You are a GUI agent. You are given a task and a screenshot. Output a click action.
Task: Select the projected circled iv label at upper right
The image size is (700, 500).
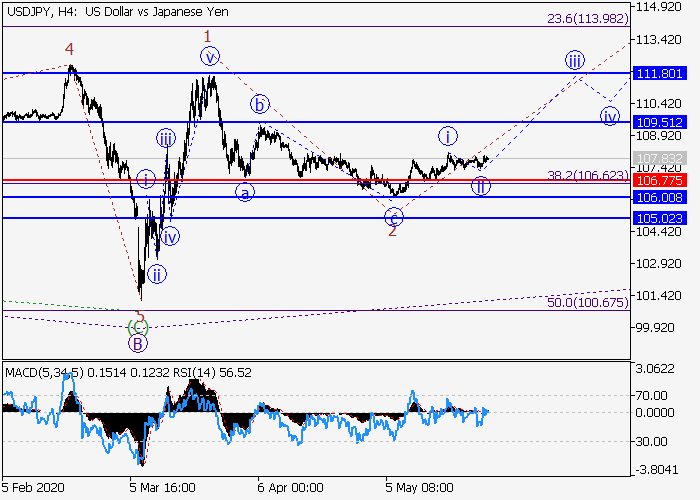609,115
